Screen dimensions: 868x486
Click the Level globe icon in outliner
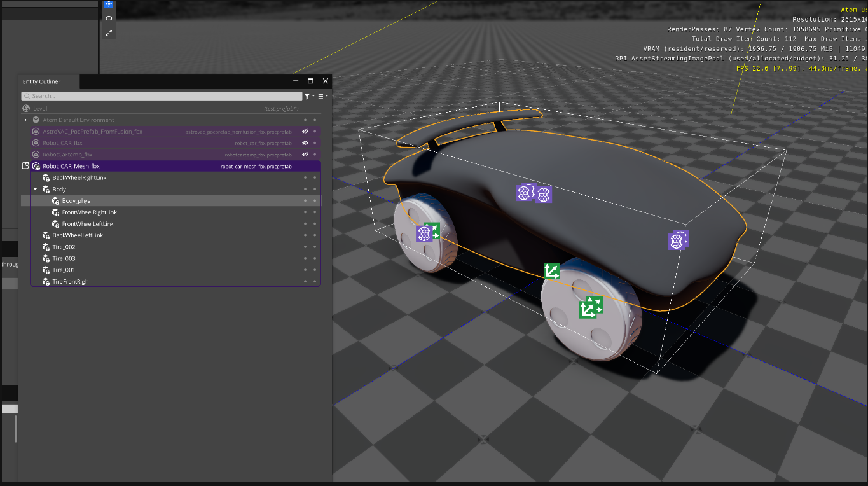coord(26,108)
